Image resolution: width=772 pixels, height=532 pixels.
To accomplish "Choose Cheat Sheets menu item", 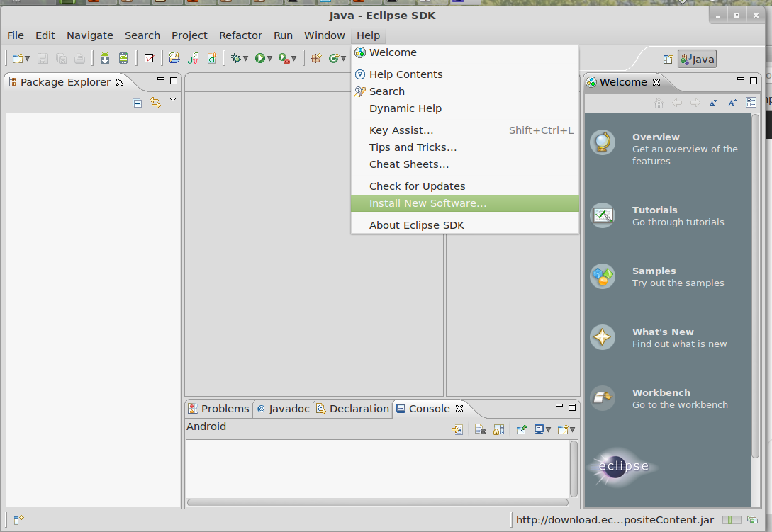I will coord(465,164).
